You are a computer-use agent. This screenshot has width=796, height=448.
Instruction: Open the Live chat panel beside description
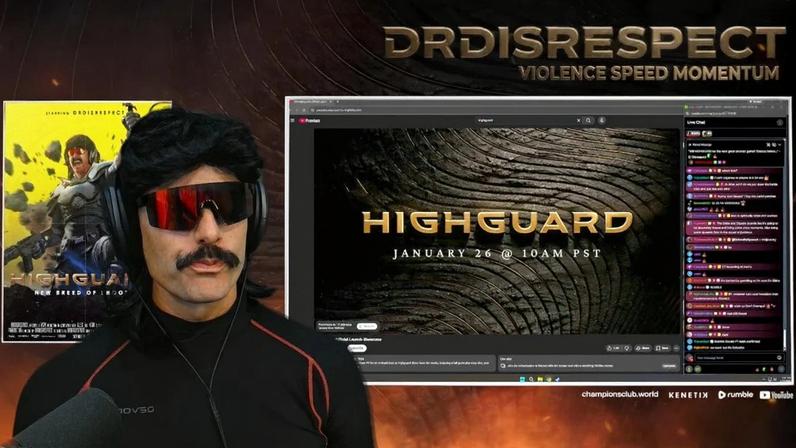[x=589, y=363]
